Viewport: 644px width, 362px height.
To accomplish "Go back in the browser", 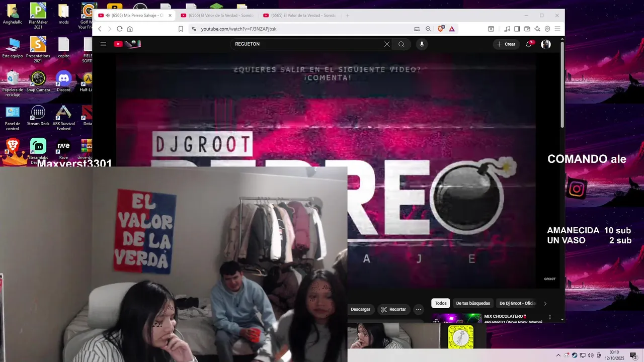I will pyautogui.click(x=100, y=29).
